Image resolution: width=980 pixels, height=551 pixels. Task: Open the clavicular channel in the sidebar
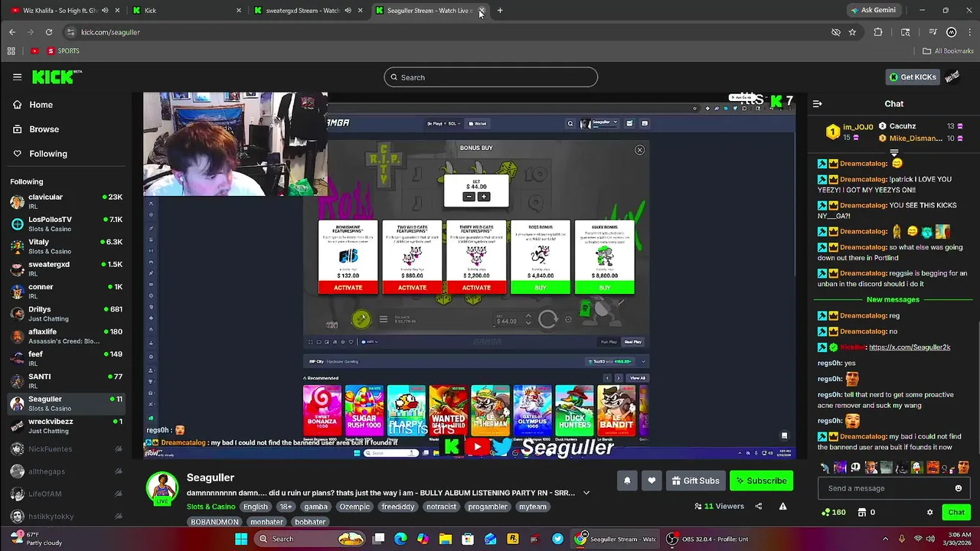pos(65,201)
